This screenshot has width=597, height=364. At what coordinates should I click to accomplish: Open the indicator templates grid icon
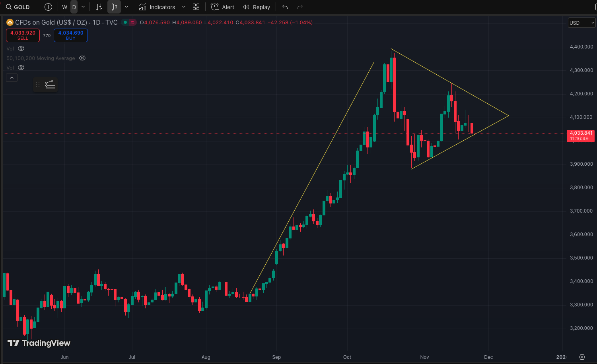(196, 7)
